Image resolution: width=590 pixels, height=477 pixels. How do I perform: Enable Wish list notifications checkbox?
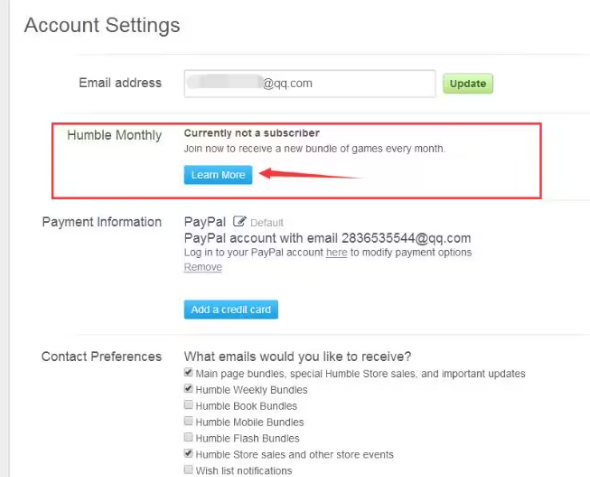[x=188, y=469]
